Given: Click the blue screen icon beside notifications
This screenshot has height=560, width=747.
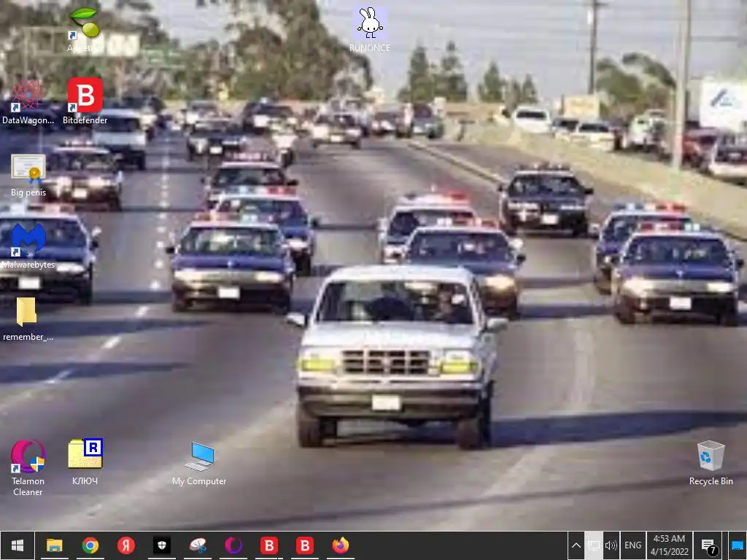Looking at the screenshot, I should [x=737, y=545].
